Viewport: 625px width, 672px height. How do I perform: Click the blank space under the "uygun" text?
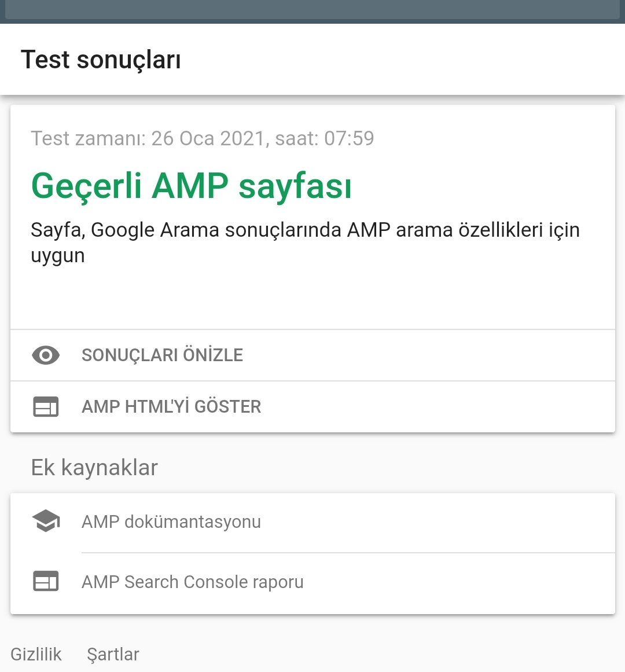[x=312, y=298]
